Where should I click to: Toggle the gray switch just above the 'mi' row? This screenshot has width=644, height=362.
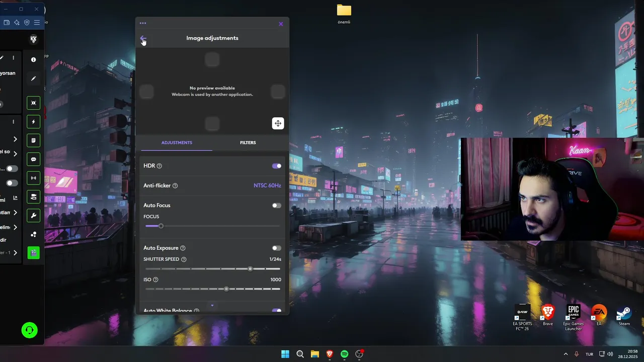tap(11, 183)
